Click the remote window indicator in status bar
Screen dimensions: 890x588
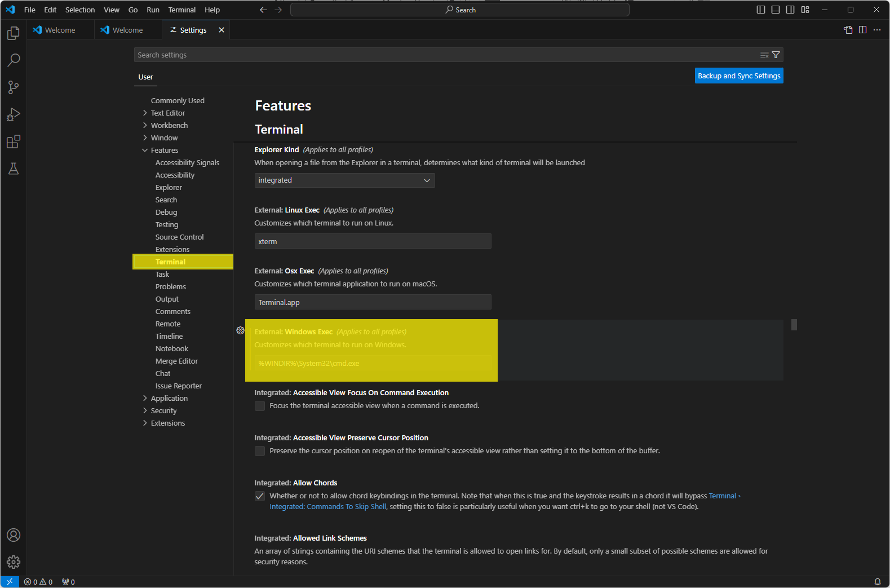10,582
